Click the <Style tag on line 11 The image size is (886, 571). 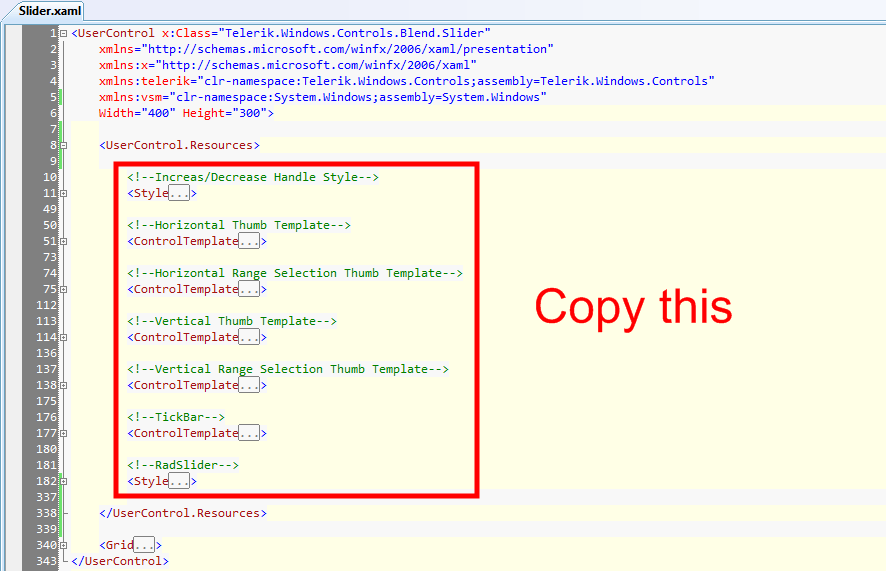click(148, 193)
